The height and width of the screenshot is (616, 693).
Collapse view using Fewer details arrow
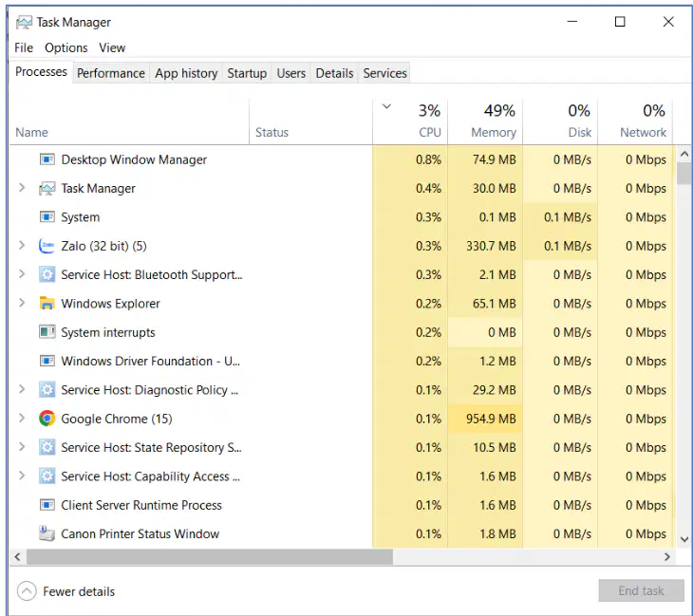pos(27,591)
